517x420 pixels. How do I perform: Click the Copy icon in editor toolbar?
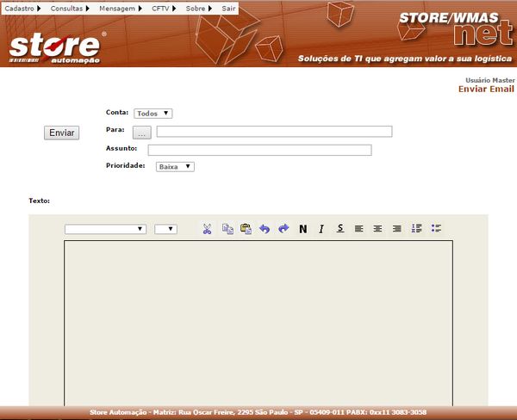point(227,229)
